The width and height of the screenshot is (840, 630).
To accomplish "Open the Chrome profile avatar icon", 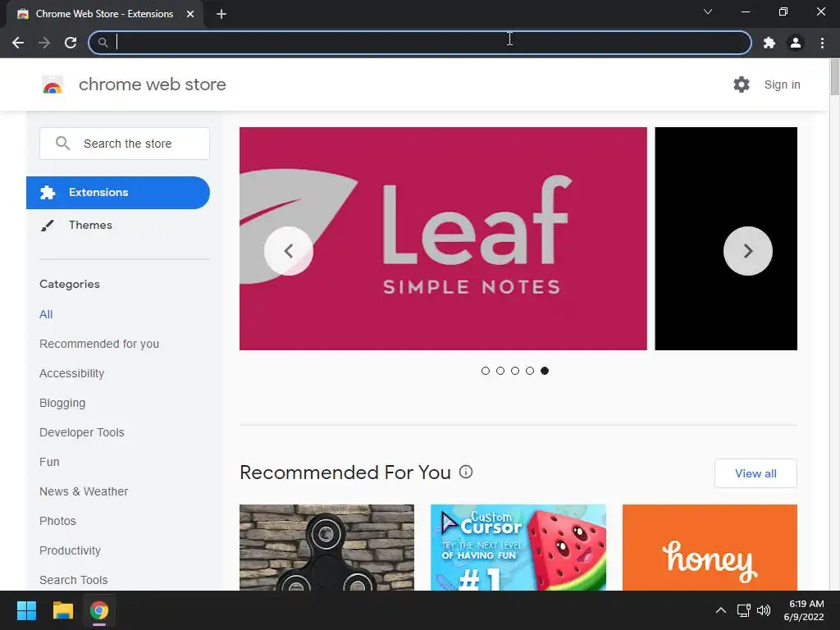I will [x=796, y=43].
